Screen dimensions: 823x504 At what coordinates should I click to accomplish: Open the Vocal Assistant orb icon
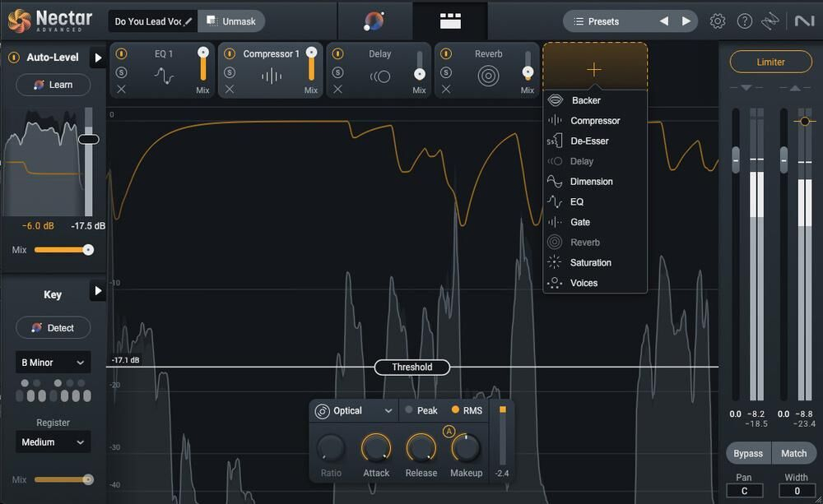coord(374,21)
